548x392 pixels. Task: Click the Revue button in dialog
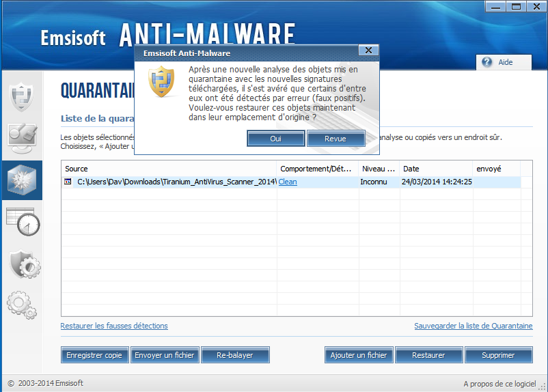(x=336, y=139)
